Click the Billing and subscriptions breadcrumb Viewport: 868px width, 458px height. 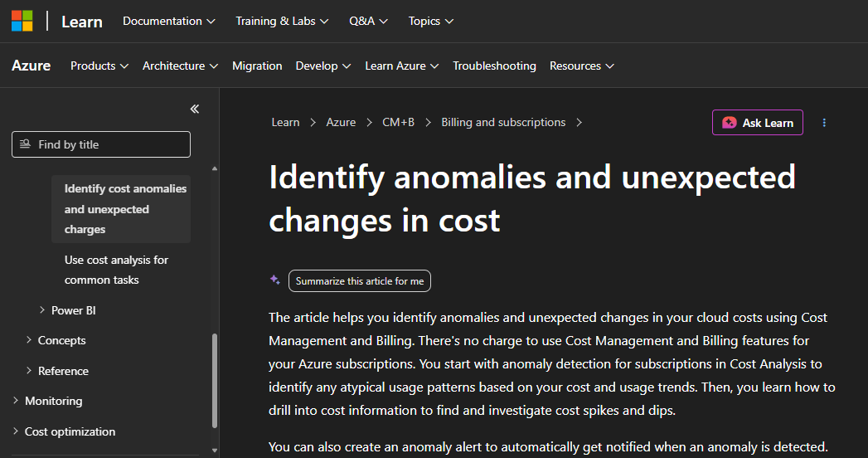[x=503, y=123]
